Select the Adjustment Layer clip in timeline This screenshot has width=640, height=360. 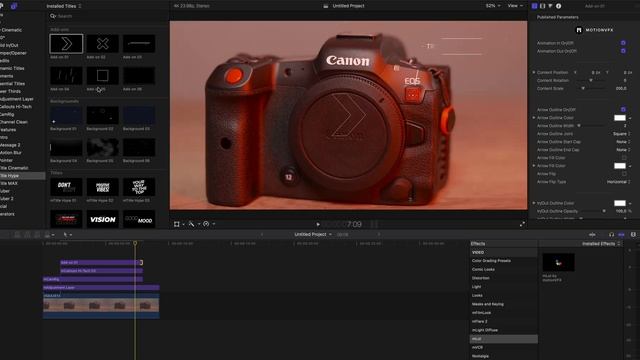(x=101, y=288)
